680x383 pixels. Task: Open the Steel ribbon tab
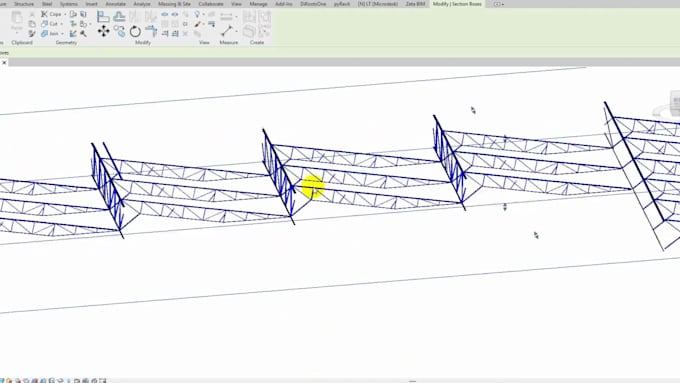pos(47,4)
